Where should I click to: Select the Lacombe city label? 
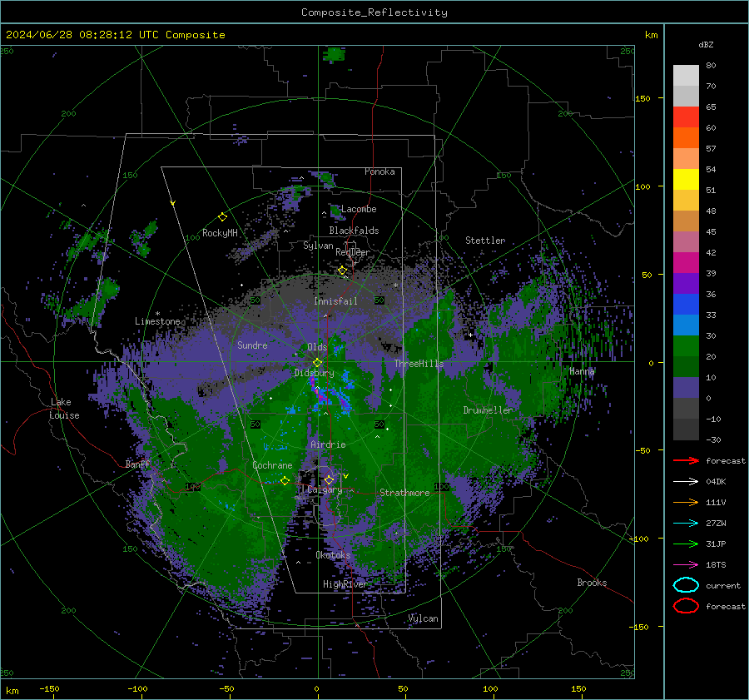click(x=359, y=209)
